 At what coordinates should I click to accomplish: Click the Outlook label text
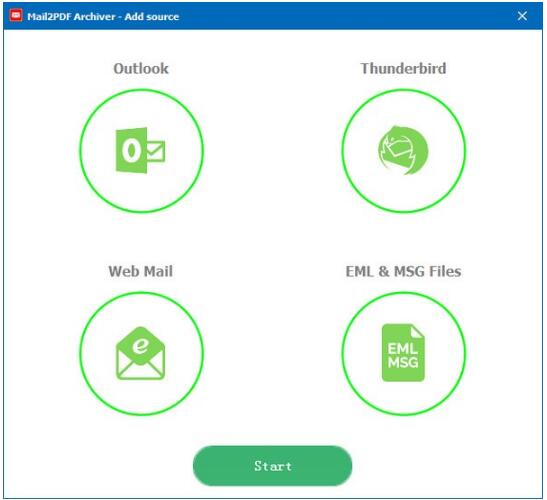141,68
